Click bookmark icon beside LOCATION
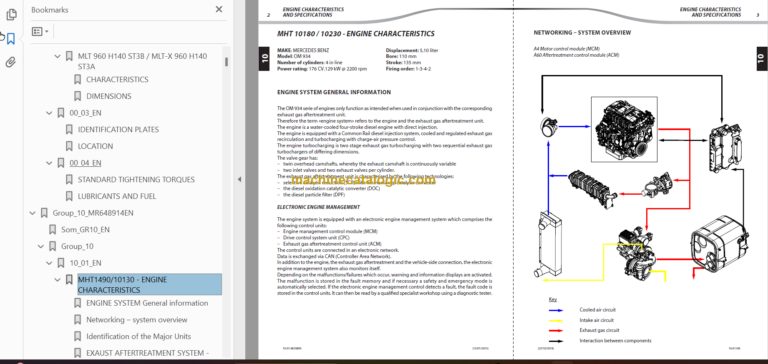Image resolution: width=768 pixels, height=364 pixels. [69, 146]
